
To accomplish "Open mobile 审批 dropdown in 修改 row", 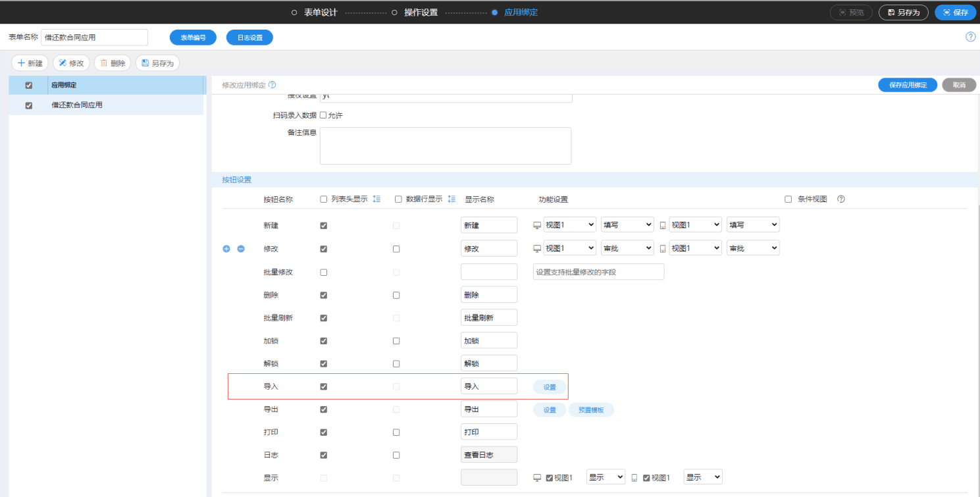I will (x=753, y=248).
